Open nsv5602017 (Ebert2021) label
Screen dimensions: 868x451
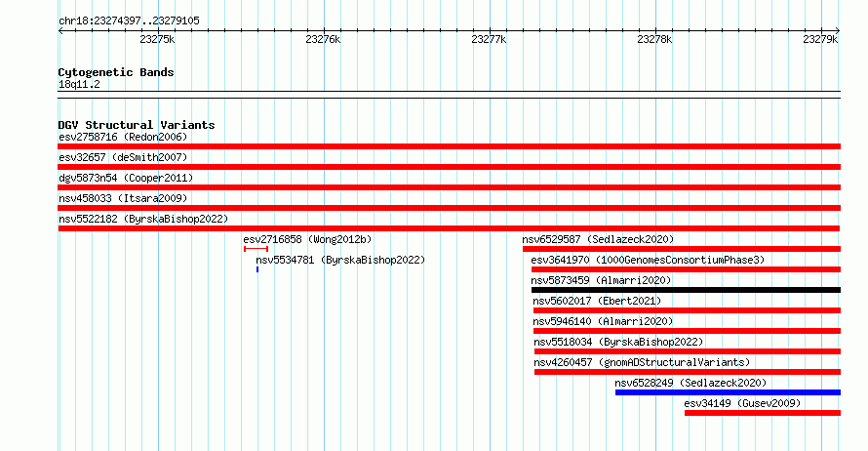(x=597, y=301)
